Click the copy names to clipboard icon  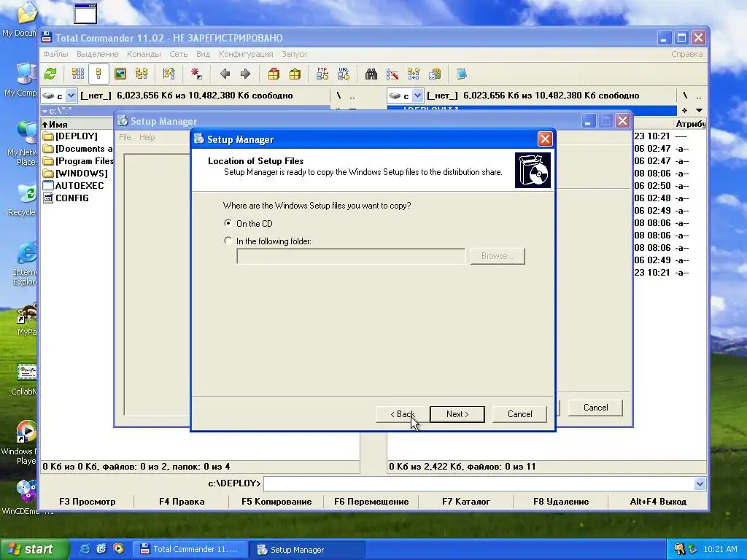click(x=435, y=74)
